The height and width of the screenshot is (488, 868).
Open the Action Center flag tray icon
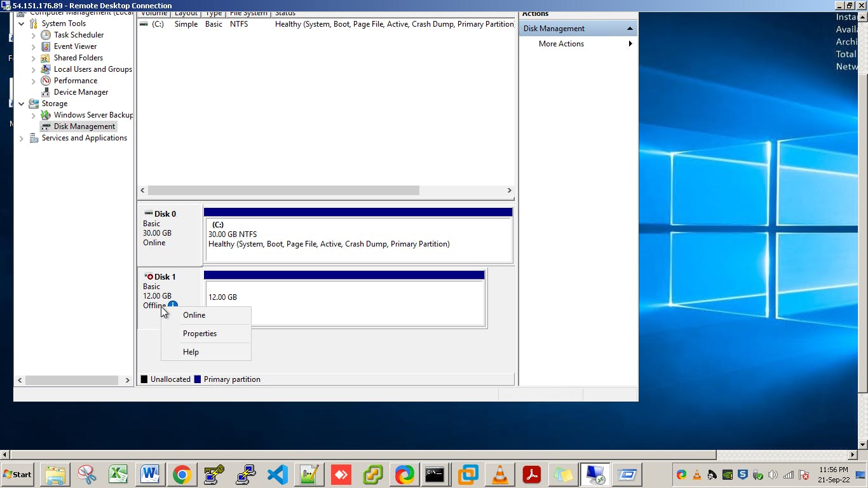804,475
